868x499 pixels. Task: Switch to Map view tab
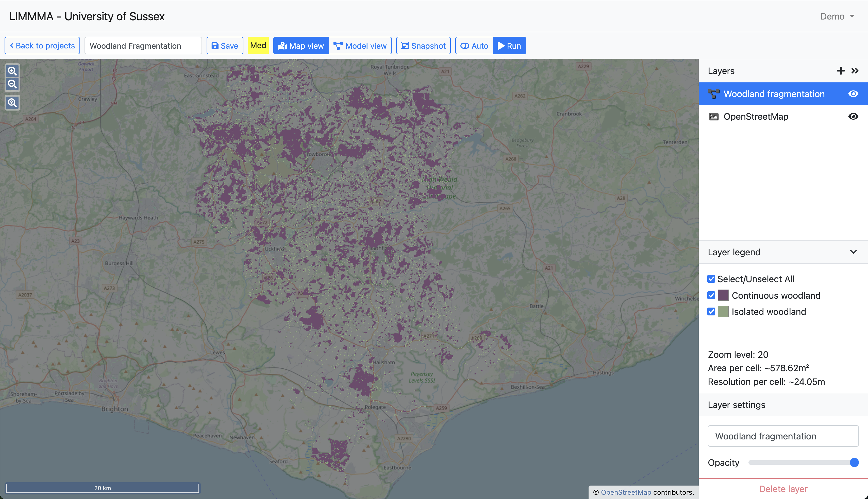click(x=301, y=46)
